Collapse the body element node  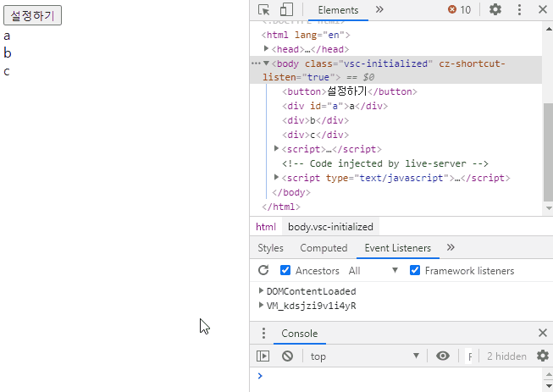267,63
